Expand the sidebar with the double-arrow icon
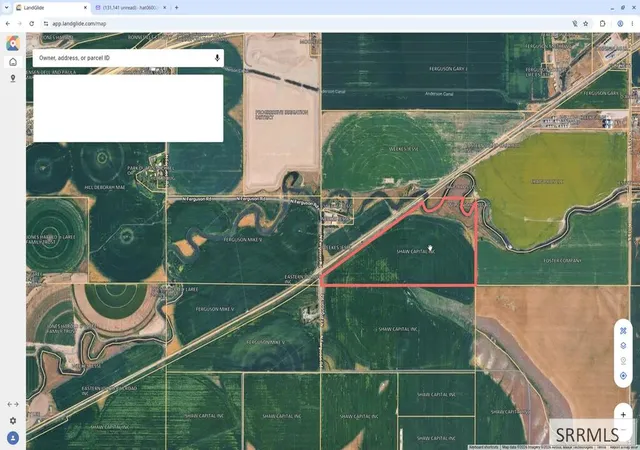640x450 pixels. (13, 404)
